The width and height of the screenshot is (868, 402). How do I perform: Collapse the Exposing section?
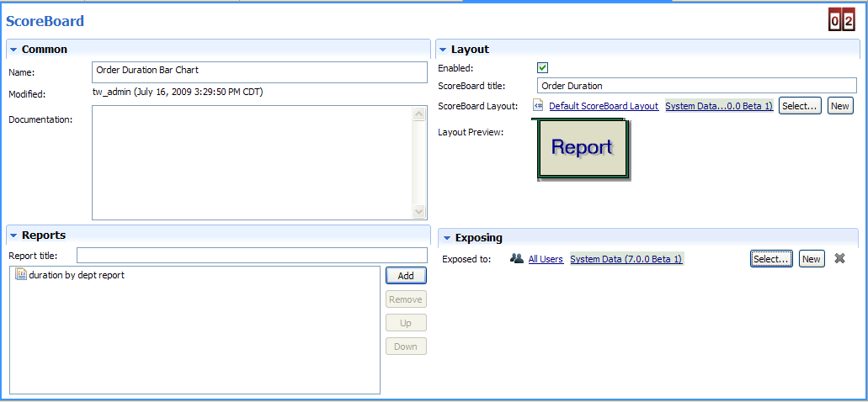point(447,238)
